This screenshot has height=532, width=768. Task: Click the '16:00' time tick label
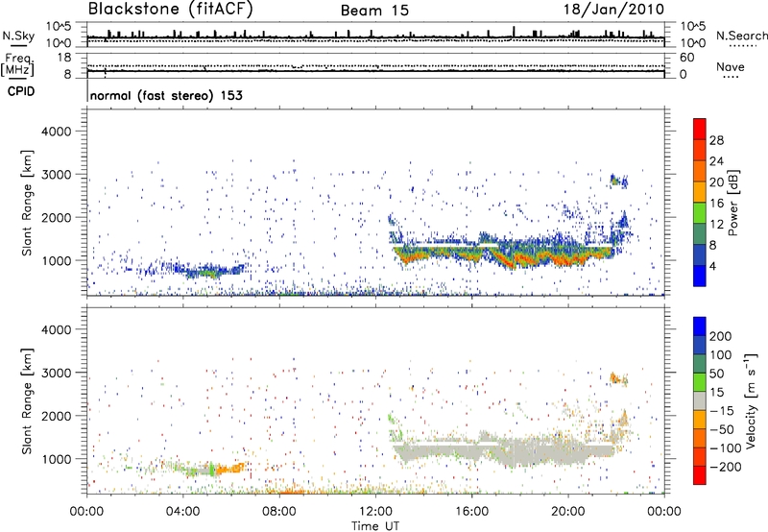(471, 512)
